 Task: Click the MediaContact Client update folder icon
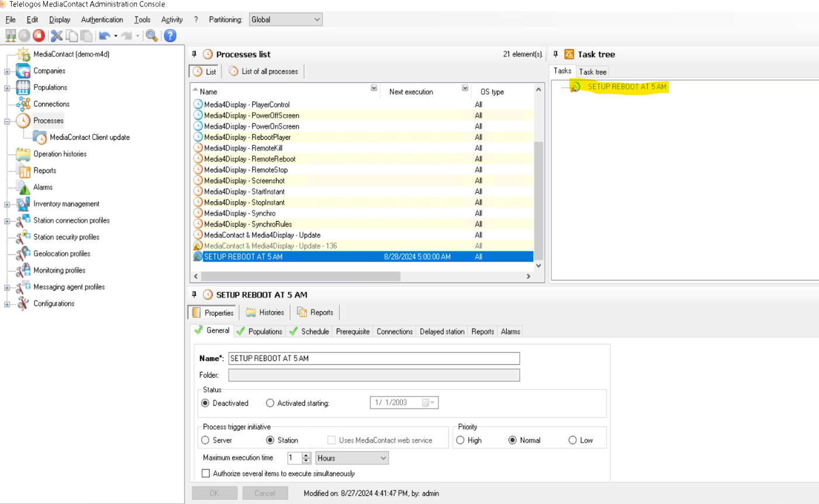pyautogui.click(x=39, y=137)
